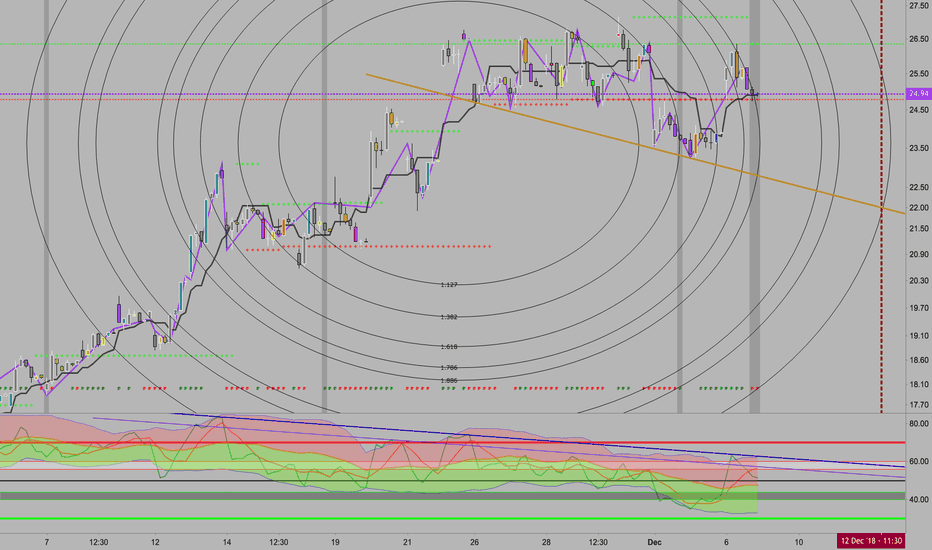The image size is (932, 550).
Task: Click the 19.70 price axis value
Action: [x=918, y=308]
